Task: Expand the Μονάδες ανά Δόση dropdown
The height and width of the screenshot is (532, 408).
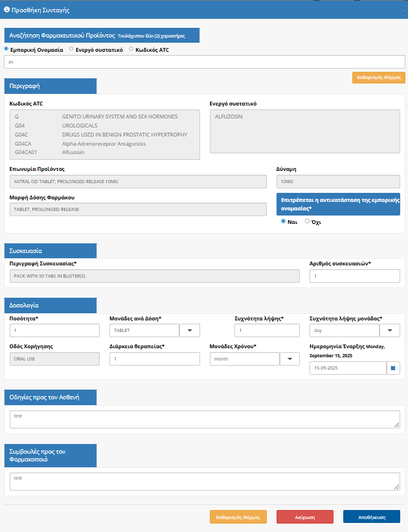Action: pyautogui.click(x=189, y=331)
